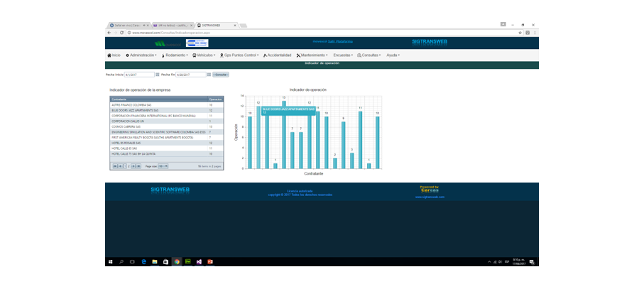Open the taskbar clock and date
Viewport: 644px width, 289px height.
coord(519,262)
